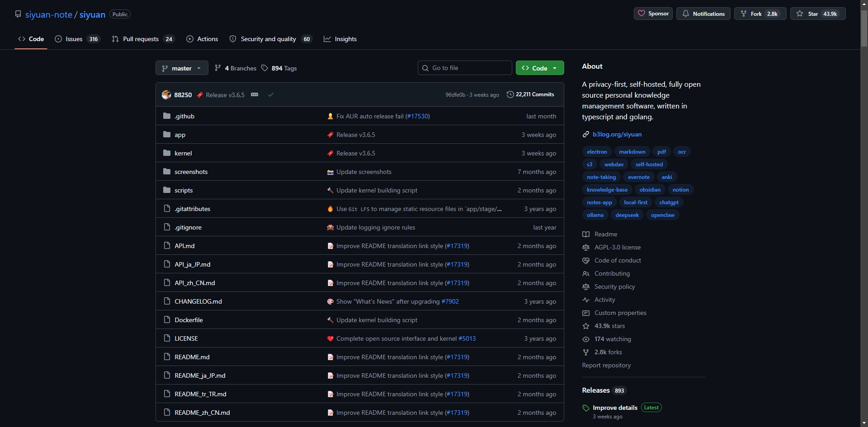Screen dimensions: 868x427
Task: Click the scripts folder icon
Action: click(167, 190)
